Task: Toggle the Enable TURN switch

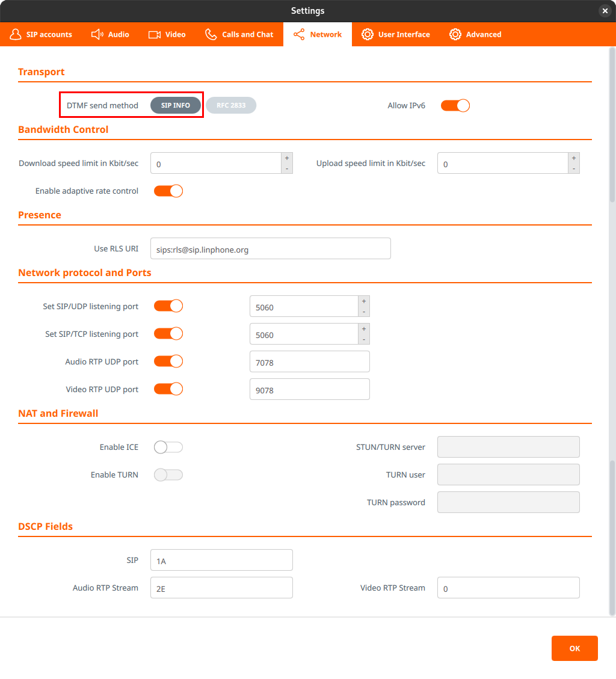Action: coord(168,475)
